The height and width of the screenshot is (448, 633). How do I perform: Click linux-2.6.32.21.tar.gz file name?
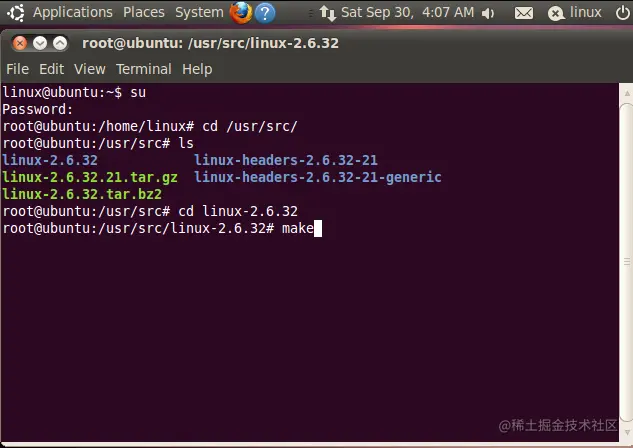[x=90, y=177]
